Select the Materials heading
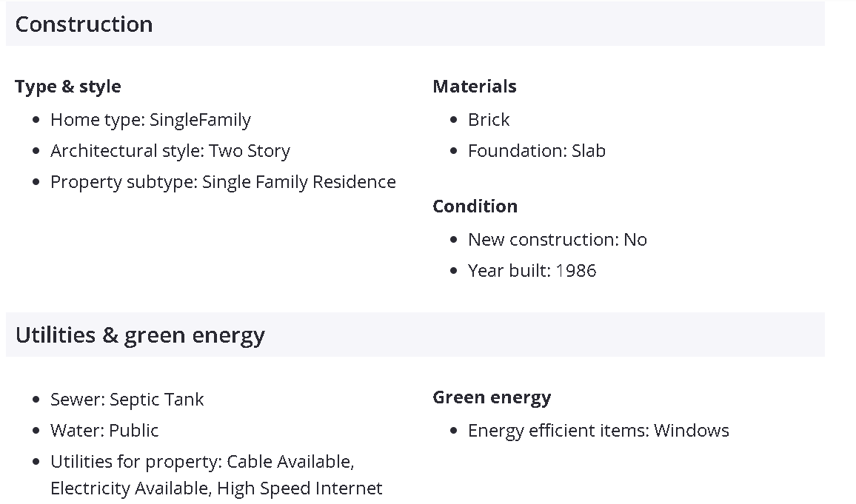The width and height of the screenshot is (856, 504). (x=474, y=87)
